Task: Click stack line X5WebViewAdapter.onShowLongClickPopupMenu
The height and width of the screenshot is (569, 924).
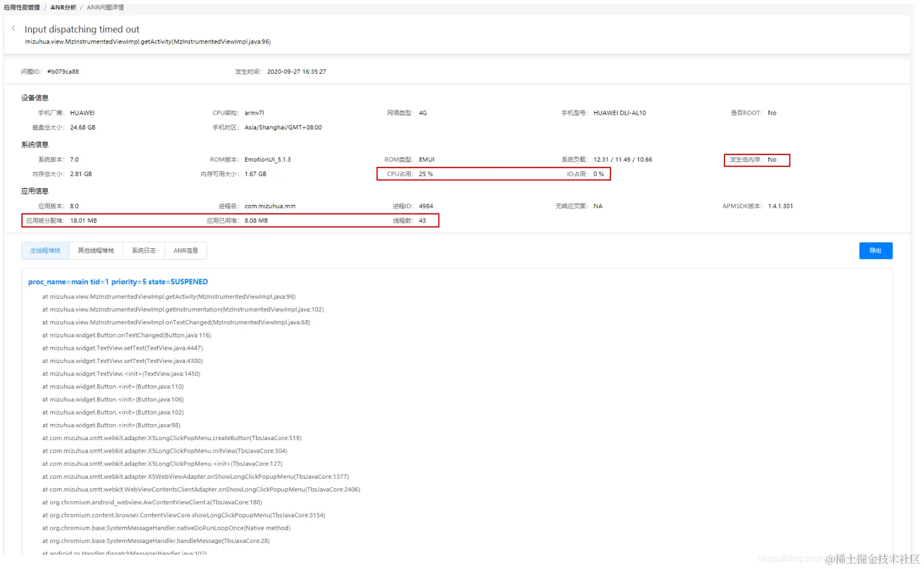Action: coord(195,477)
